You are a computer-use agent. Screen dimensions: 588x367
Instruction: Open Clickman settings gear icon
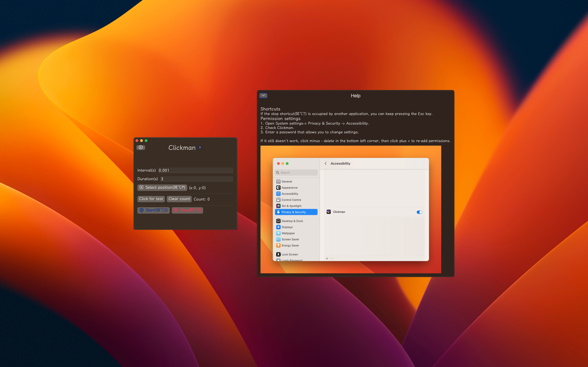pyautogui.click(x=141, y=147)
